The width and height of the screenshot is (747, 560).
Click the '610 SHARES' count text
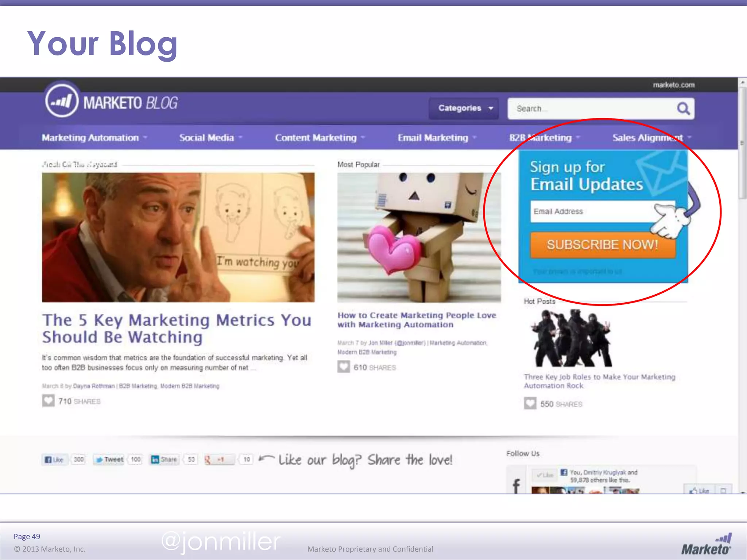(375, 367)
